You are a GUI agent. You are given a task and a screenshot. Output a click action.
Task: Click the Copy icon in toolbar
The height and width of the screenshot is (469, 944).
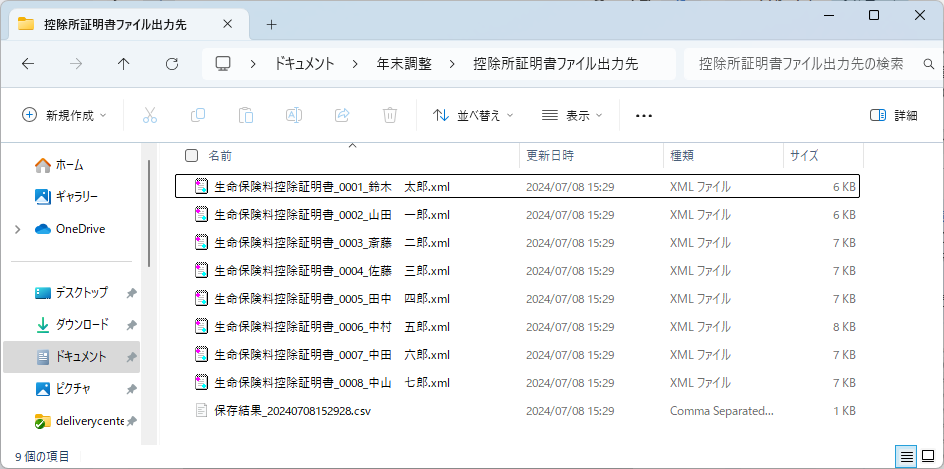[x=198, y=115]
